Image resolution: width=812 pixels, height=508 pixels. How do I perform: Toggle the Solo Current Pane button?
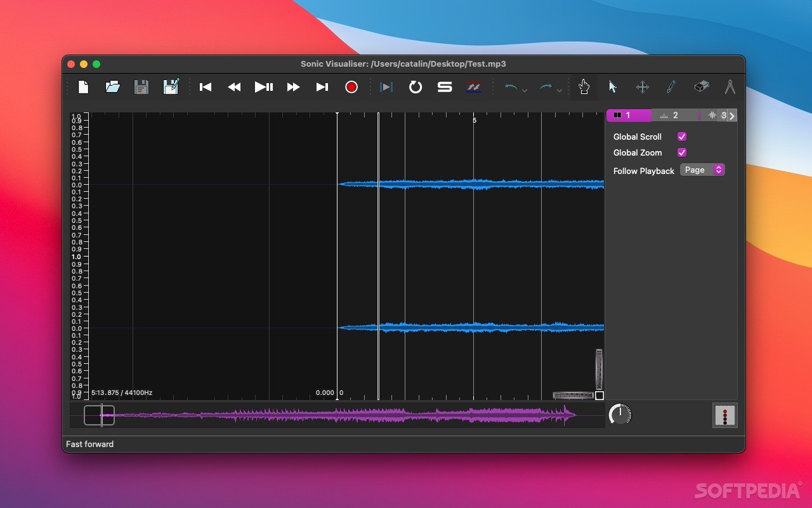445,87
